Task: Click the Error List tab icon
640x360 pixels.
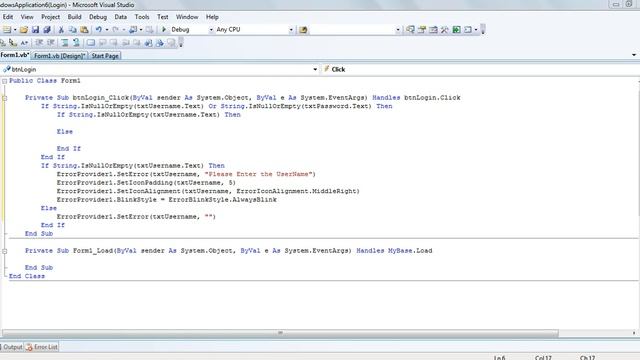Action: (x=29, y=347)
